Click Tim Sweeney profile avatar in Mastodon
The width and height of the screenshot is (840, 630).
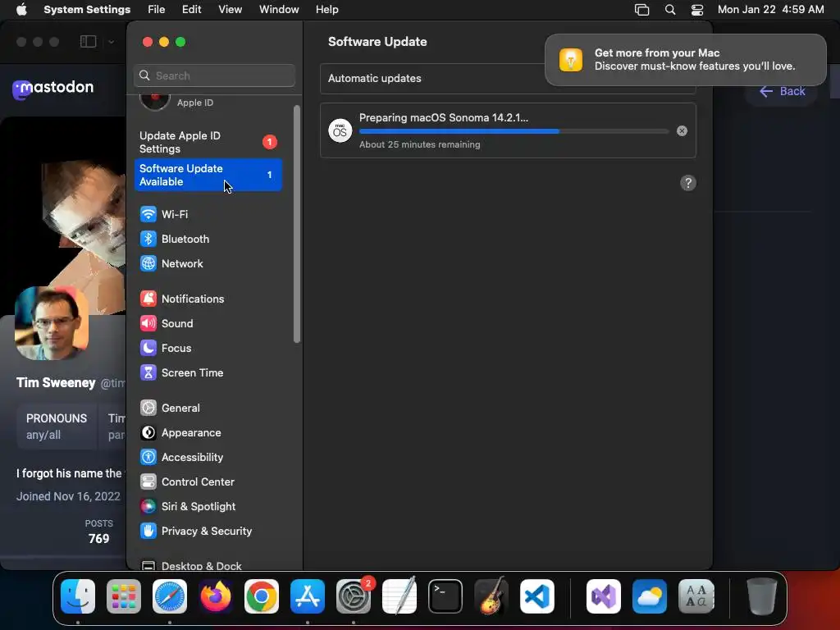tap(52, 323)
